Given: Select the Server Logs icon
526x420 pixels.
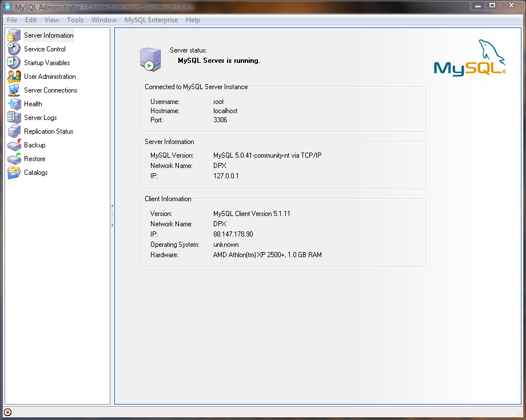Looking at the screenshot, I should (x=14, y=118).
